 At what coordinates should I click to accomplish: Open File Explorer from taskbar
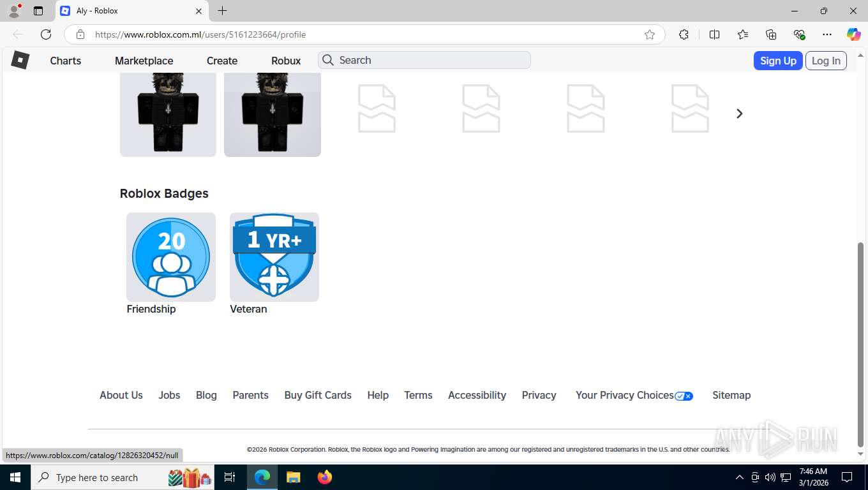[293, 477]
